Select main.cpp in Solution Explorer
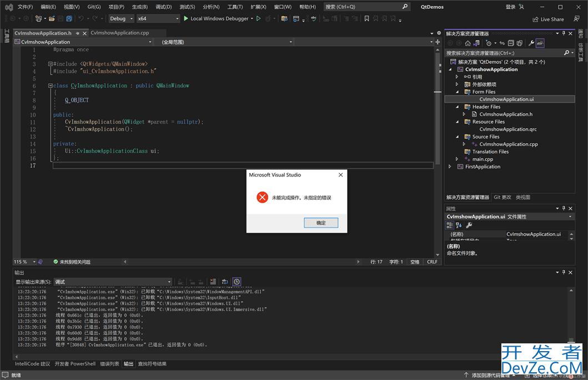The width and height of the screenshot is (588, 380). (483, 159)
